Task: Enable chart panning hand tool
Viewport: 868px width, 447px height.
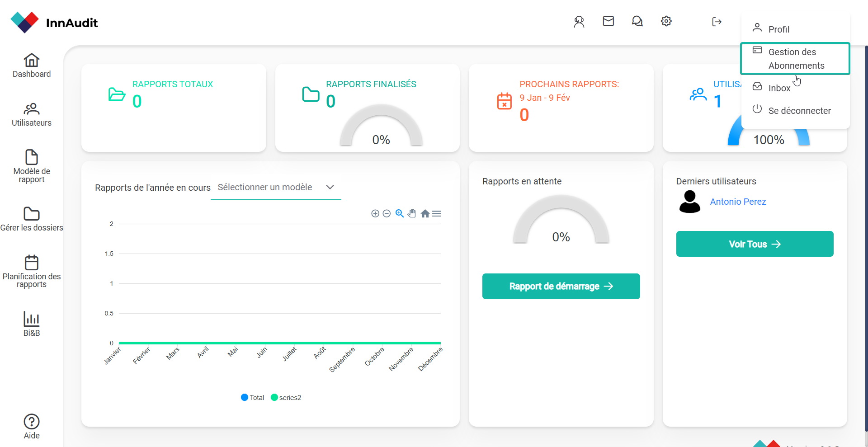Action: [x=411, y=214]
